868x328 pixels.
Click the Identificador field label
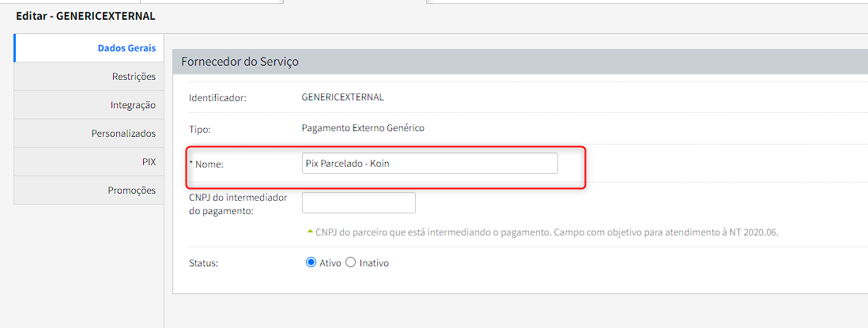tap(217, 98)
